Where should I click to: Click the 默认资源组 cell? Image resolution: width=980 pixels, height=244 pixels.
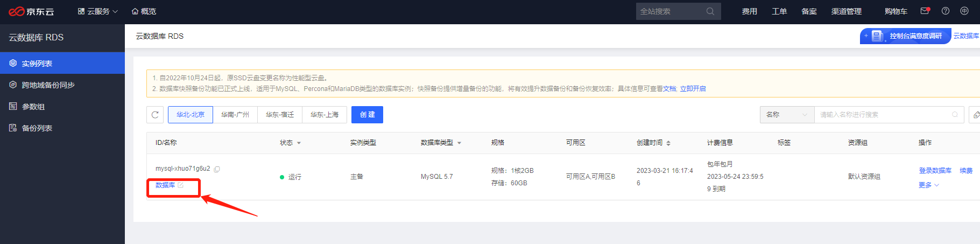864,177
